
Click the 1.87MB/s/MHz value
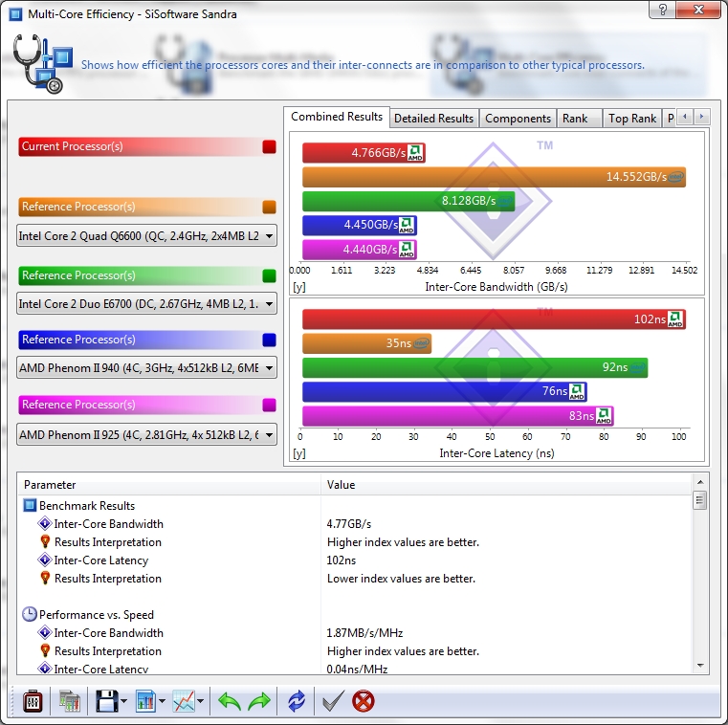click(x=364, y=633)
